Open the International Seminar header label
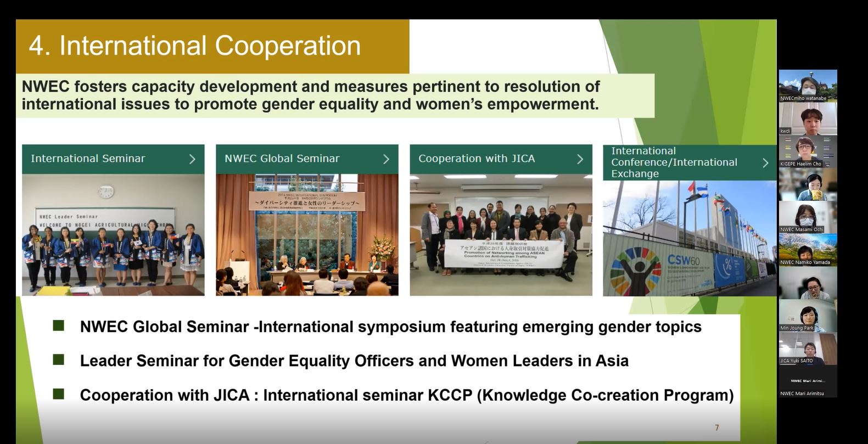The image size is (868, 444). pyautogui.click(x=88, y=159)
